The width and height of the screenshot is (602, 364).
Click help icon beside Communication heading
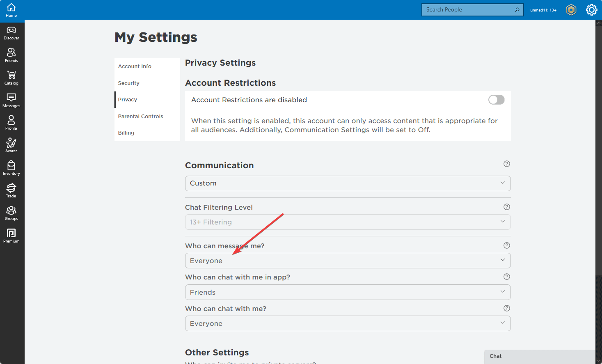(507, 164)
